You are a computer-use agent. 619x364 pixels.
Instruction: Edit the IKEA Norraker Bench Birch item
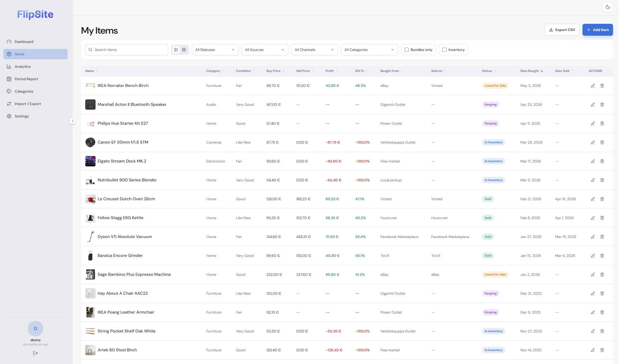[x=593, y=86]
